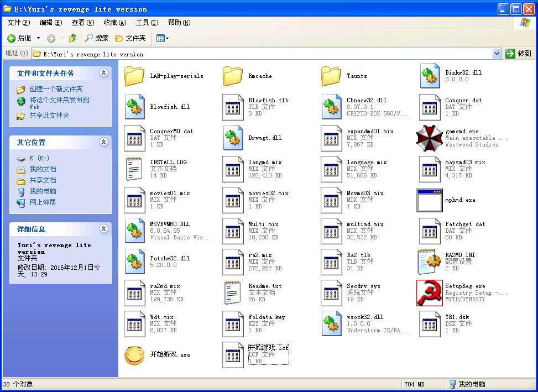
Task: Click 将这个文件夹发布到 Web link
Action: coord(59,102)
